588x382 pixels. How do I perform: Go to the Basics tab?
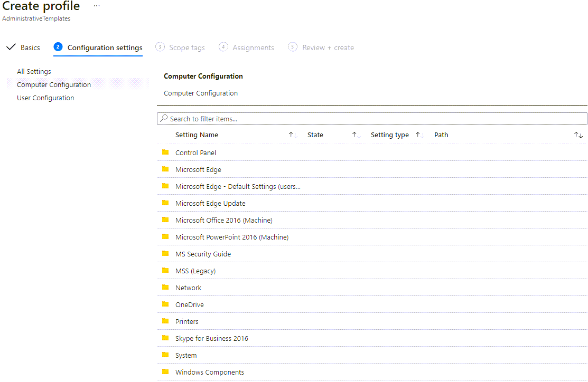coord(30,47)
